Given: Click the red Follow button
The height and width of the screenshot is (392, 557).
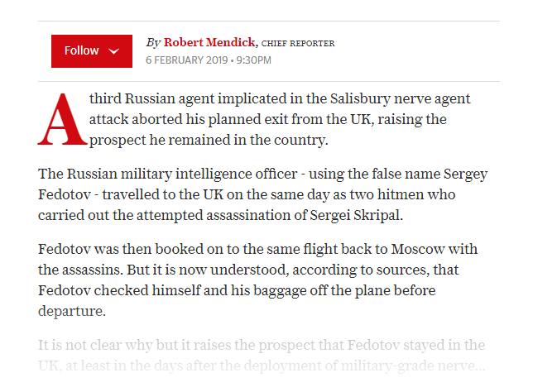Looking at the screenshot, I should pyautogui.click(x=92, y=51).
